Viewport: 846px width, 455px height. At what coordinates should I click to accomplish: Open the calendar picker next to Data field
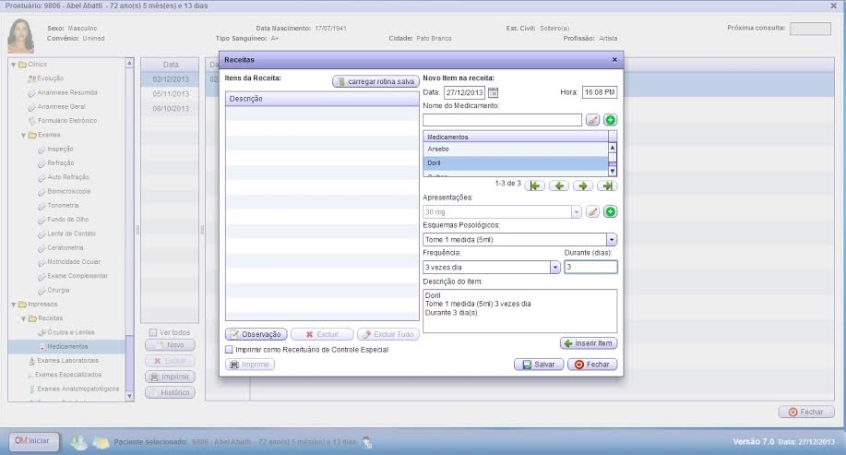coord(493,93)
